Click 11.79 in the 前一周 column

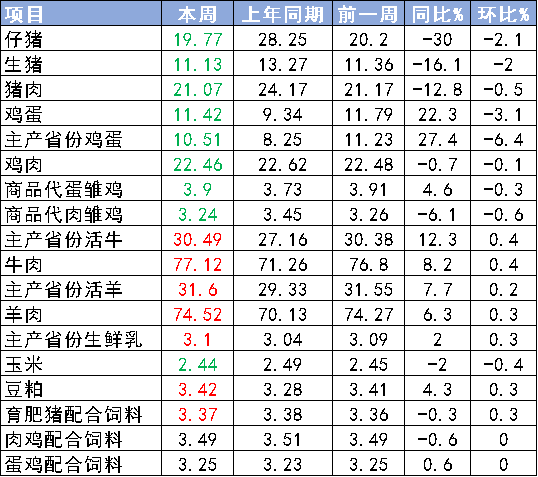coord(369,115)
